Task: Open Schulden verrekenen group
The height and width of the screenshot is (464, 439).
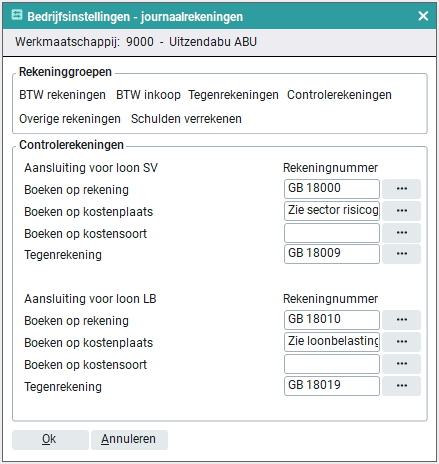Action: (x=186, y=119)
